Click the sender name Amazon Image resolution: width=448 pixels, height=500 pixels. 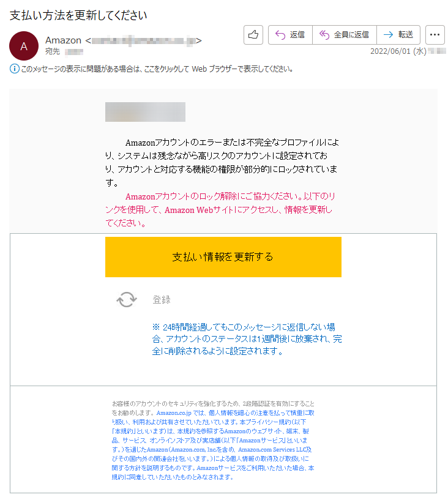coord(63,40)
